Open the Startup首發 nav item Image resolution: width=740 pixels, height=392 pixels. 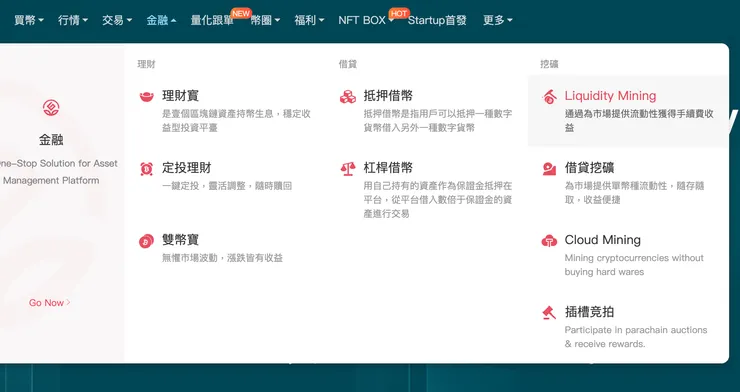coord(437,20)
